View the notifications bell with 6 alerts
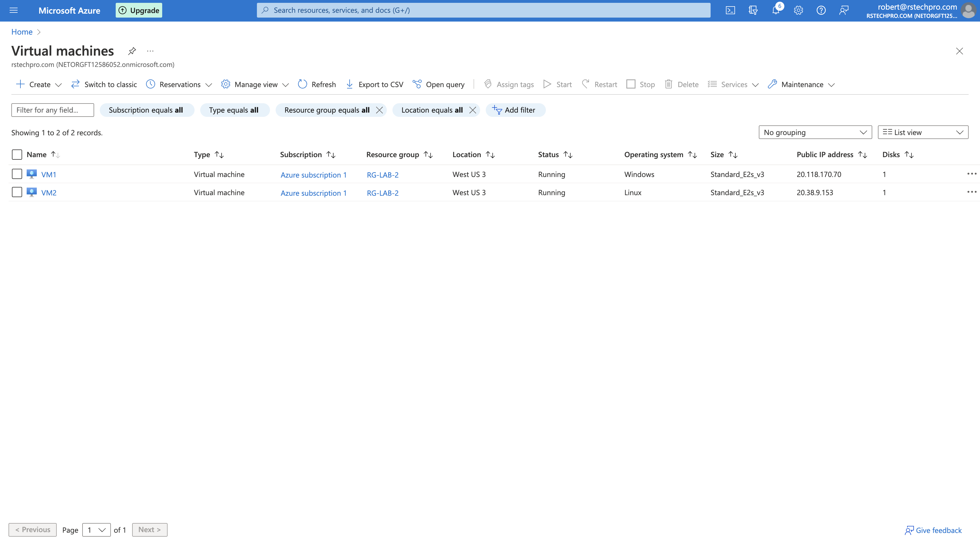980x548 pixels. (775, 10)
